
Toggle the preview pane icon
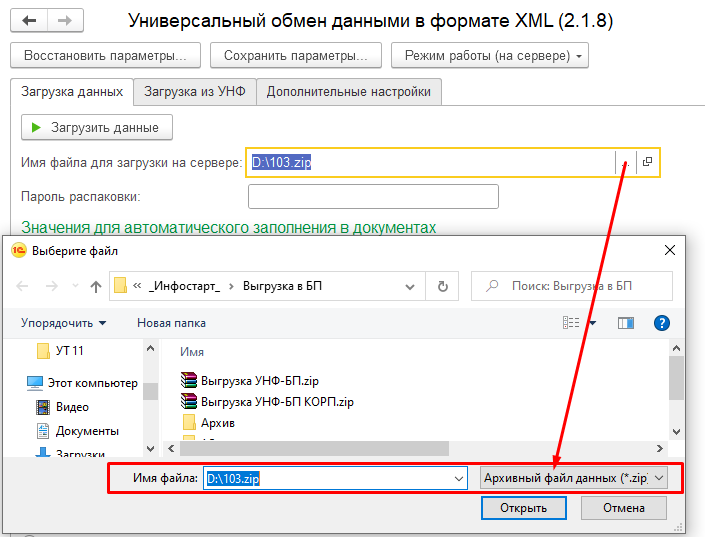pos(625,323)
